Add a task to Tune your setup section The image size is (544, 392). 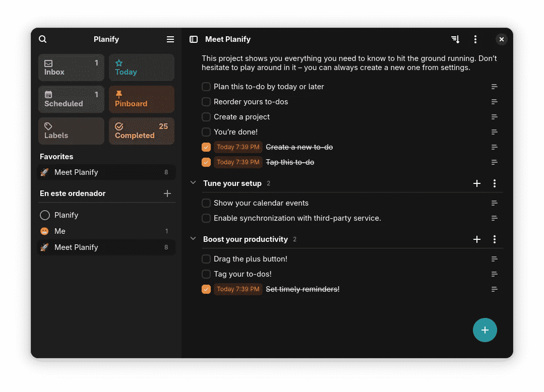point(477,183)
